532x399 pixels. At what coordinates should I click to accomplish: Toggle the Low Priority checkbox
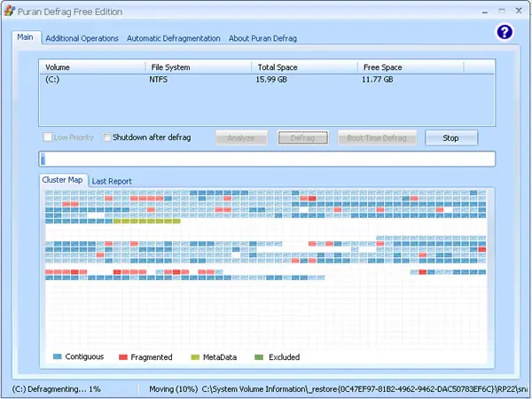tap(48, 137)
